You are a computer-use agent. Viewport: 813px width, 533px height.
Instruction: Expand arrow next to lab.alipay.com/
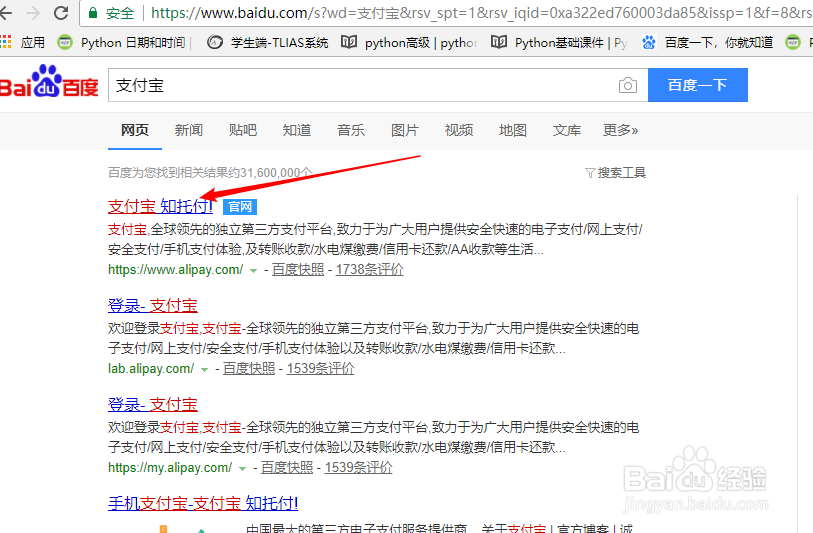pos(205,370)
